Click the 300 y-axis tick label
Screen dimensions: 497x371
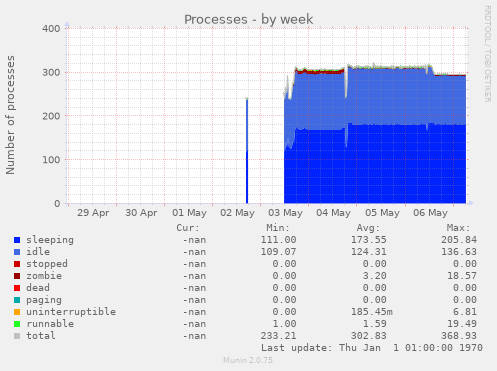pos(51,72)
